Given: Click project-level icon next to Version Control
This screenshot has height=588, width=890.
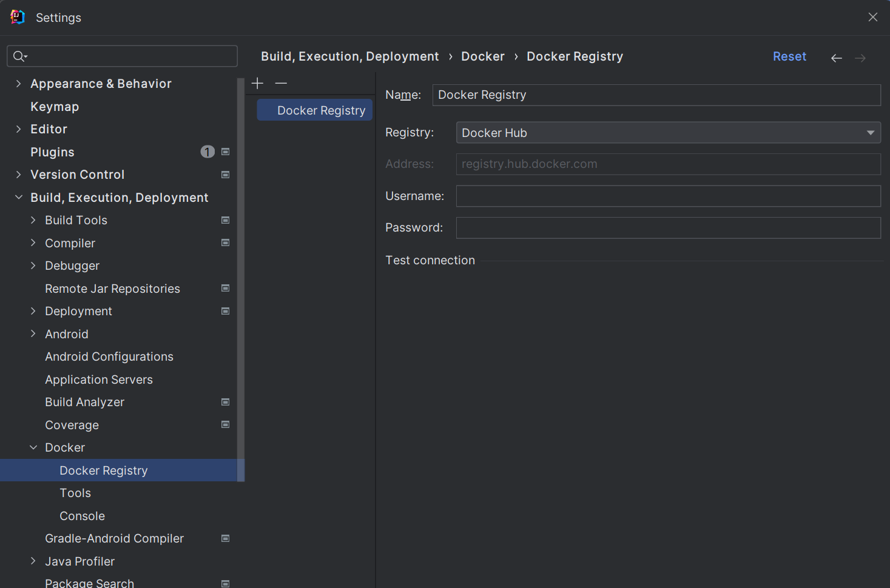Looking at the screenshot, I should tap(226, 175).
